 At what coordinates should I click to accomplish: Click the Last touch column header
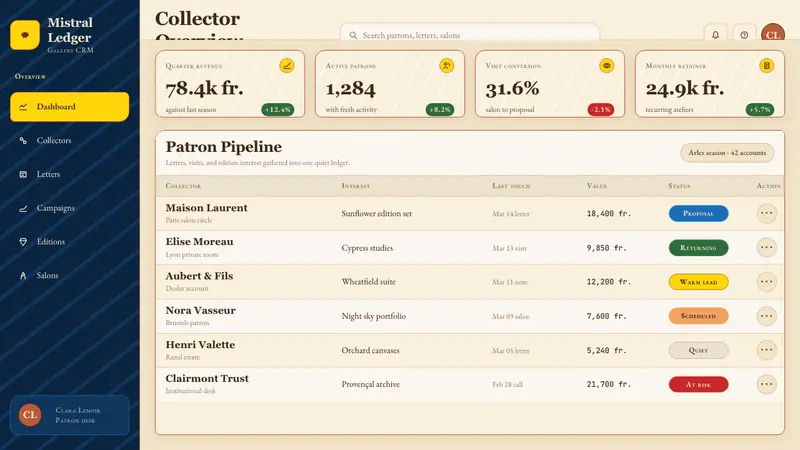(x=511, y=186)
